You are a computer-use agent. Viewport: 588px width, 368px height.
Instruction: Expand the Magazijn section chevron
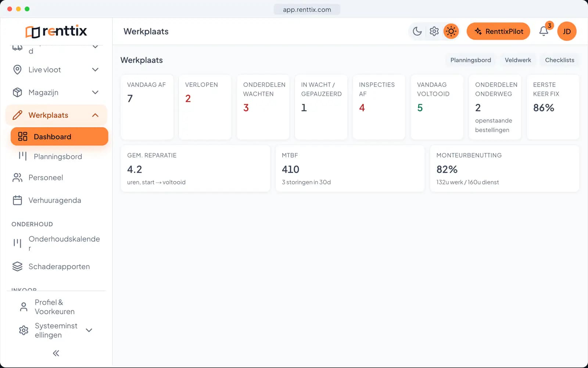click(x=95, y=92)
